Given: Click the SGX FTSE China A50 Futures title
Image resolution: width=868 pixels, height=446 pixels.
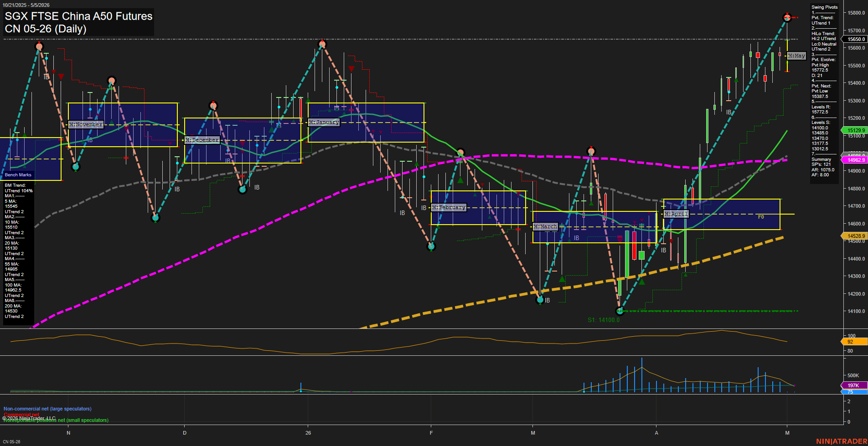Looking at the screenshot, I should pos(78,16).
